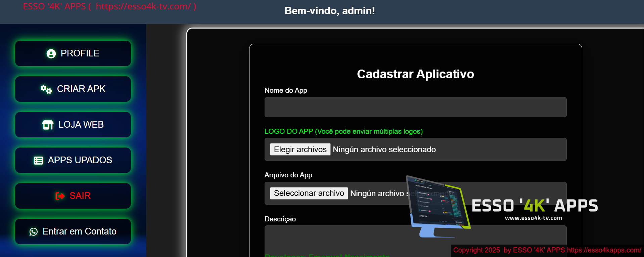Click the Descrição label
Screen dimensions: 644x257
280,219
